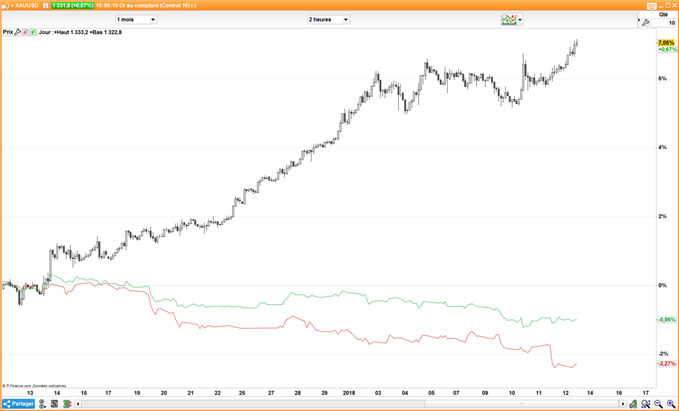Viewport: 679px width, 411px height.
Task: Click the green-red bars icon in bottom bar
Action: tap(67, 404)
